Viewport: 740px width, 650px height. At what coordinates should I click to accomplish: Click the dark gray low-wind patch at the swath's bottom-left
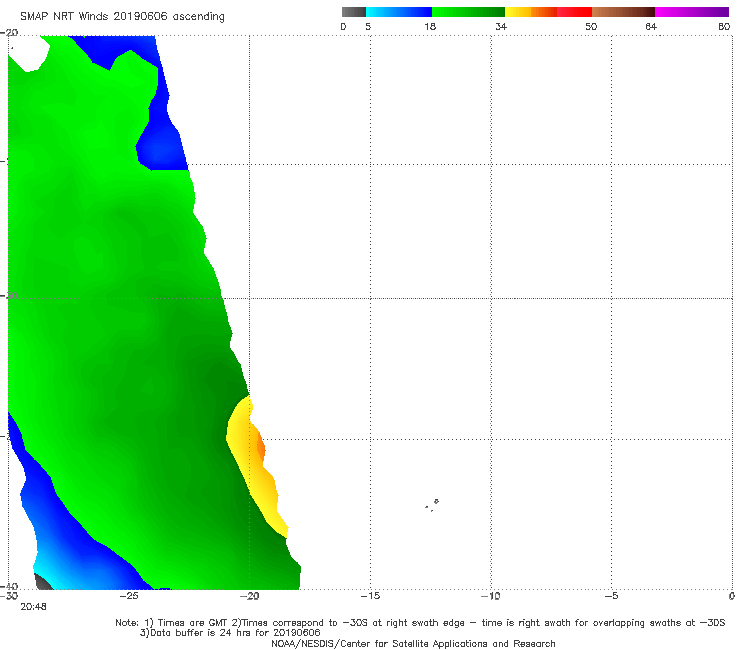43,582
